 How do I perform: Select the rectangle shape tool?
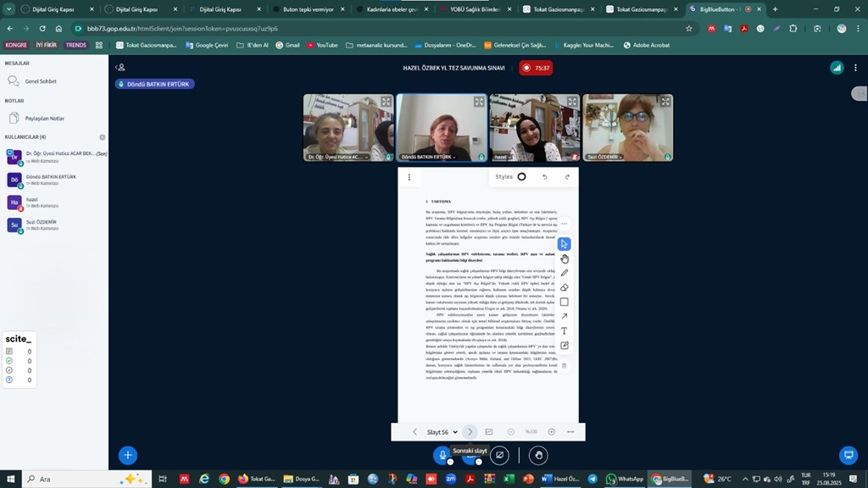click(x=565, y=302)
